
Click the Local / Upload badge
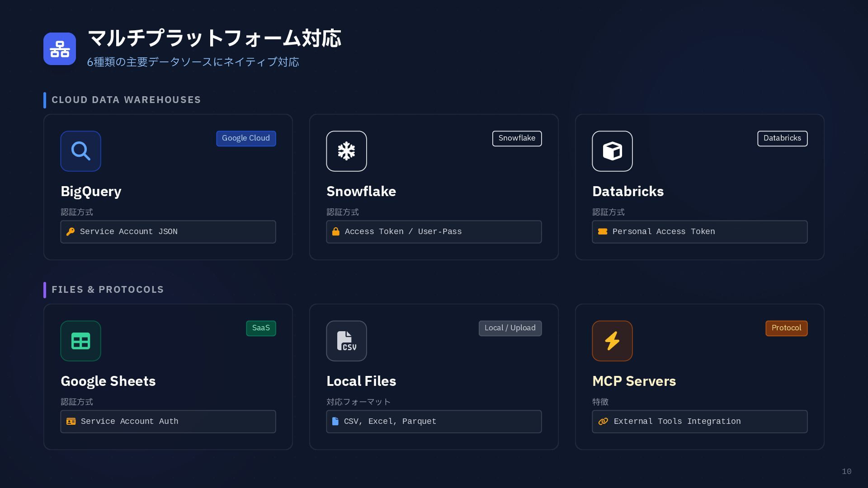pos(510,328)
